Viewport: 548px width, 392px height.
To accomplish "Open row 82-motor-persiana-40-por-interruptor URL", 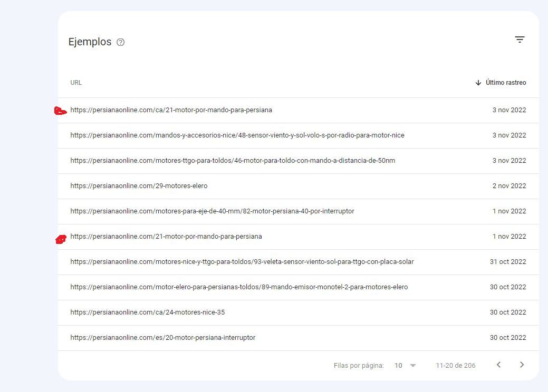I will [x=299, y=211].
